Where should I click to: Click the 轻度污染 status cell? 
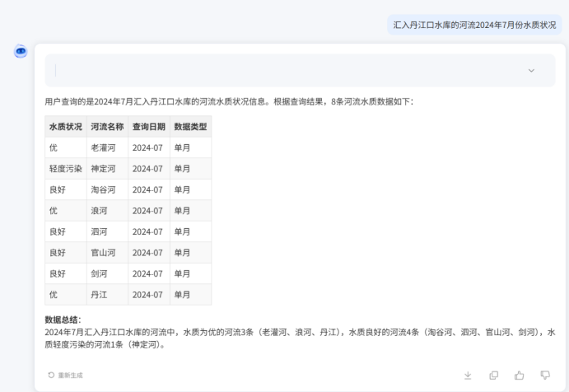pos(66,169)
